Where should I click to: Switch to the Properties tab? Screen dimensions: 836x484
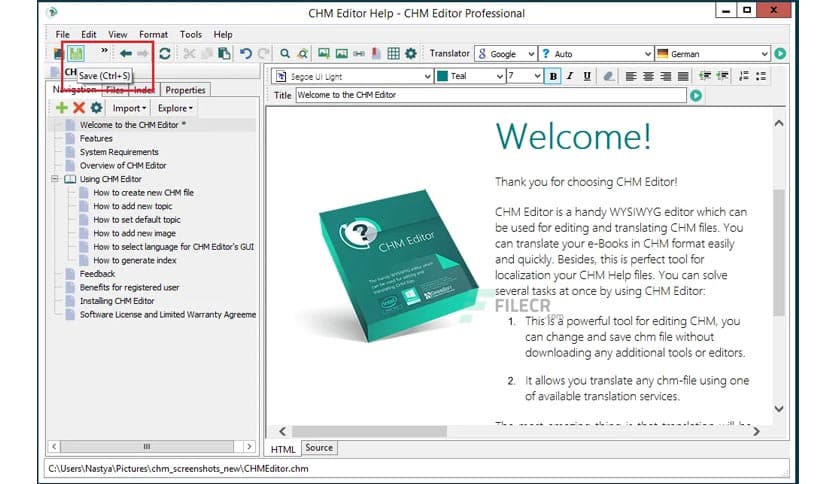click(185, 90)
